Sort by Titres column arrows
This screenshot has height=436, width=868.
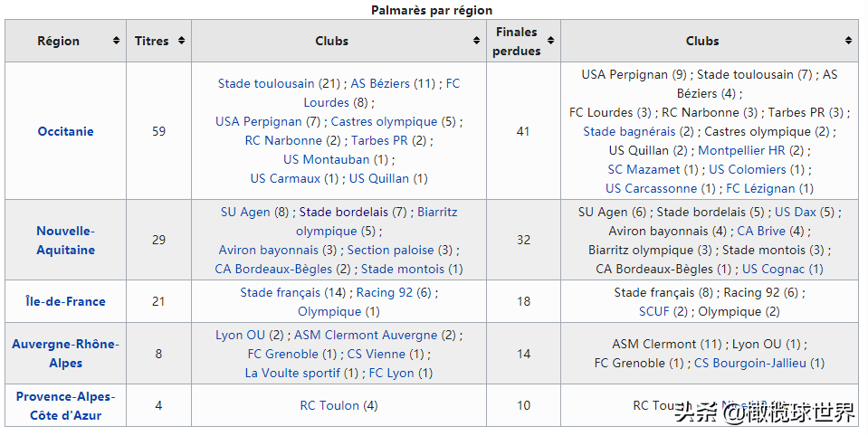click(x=181, y=41)
